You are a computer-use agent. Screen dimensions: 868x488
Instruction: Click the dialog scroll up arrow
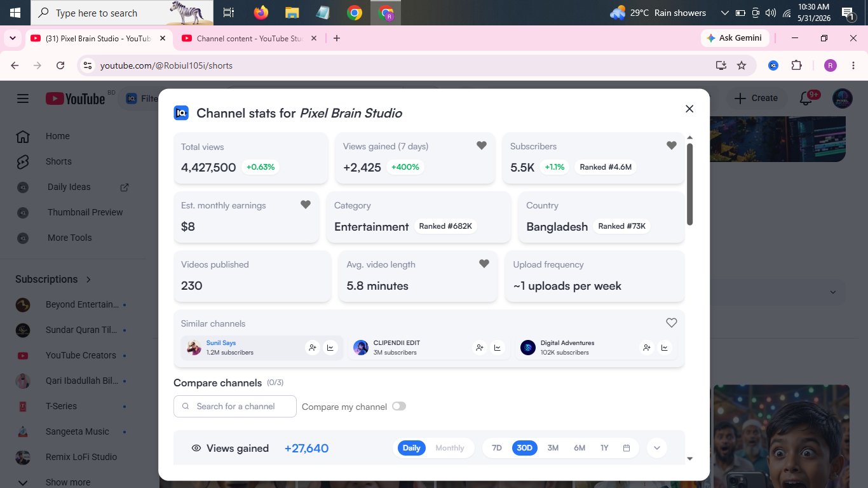[x=690, y=137]
